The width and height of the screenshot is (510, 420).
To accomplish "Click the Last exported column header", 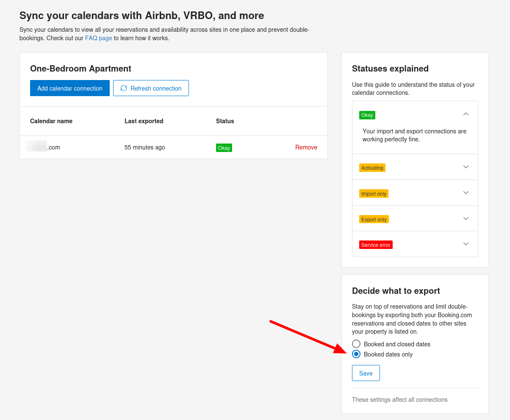I will pos(144,121).
